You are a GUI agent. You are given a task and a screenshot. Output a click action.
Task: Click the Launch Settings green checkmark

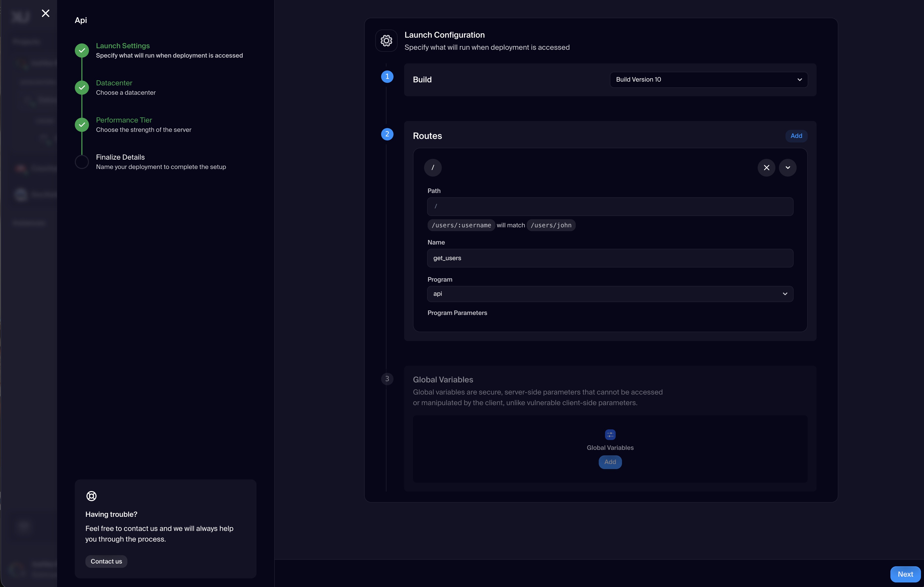[x=82, y=50]
